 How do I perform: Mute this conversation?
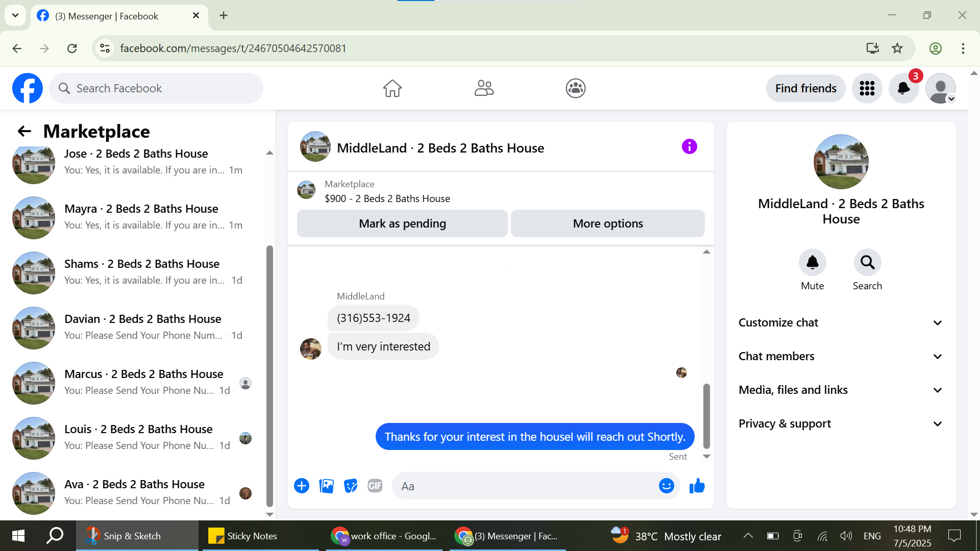tap(812, 262)
